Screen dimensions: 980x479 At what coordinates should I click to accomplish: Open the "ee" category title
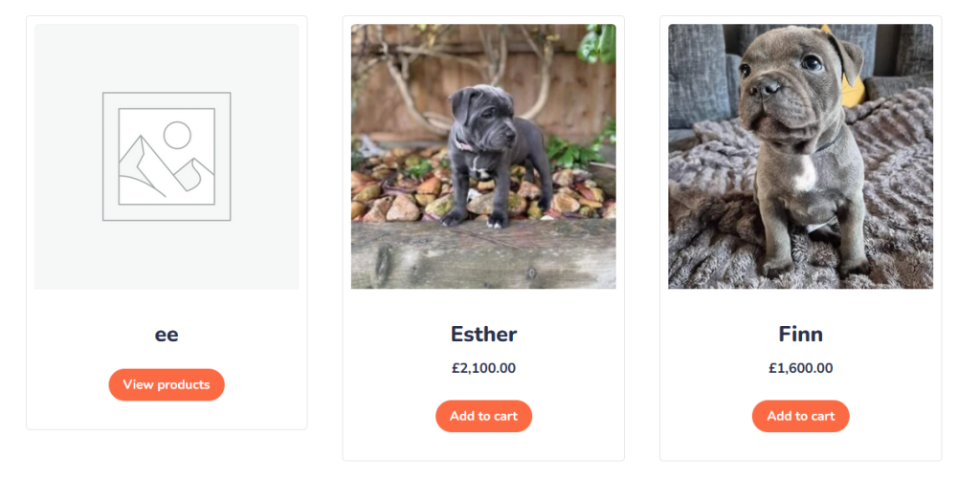coord(167,335)
